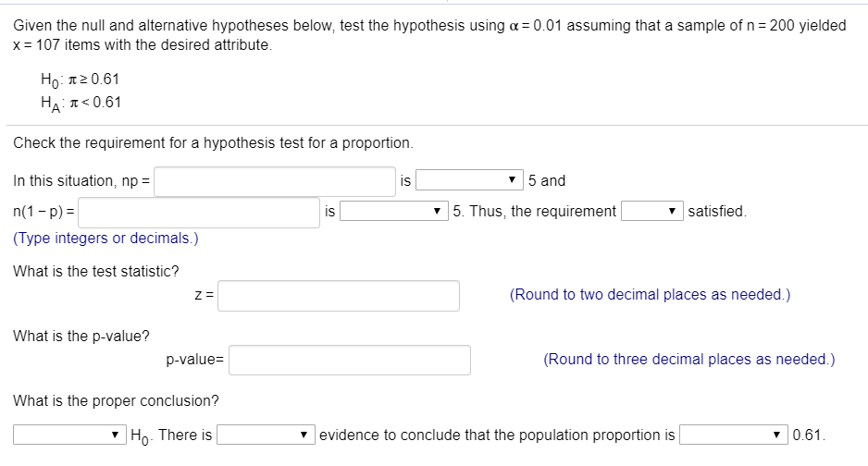The image size is (868, 466).
Task: Click the 'Round to two decimal places' hint
Action: pyautogui.click(x=650, y=295)
